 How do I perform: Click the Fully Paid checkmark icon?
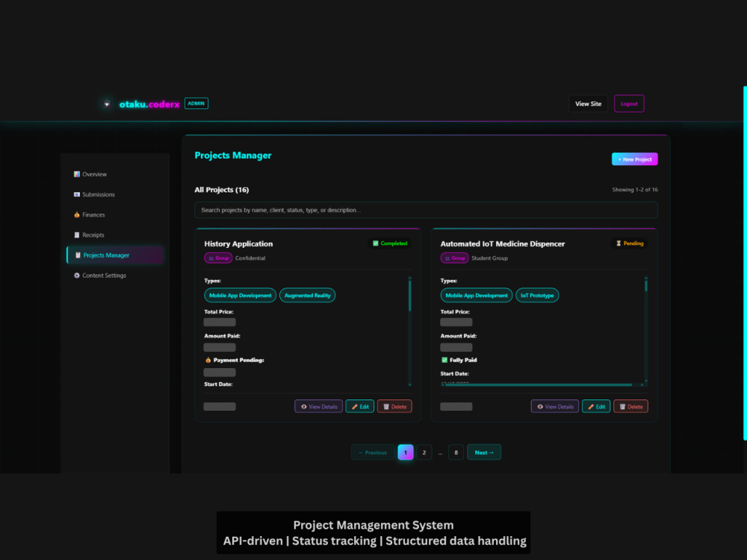point(444,360)
